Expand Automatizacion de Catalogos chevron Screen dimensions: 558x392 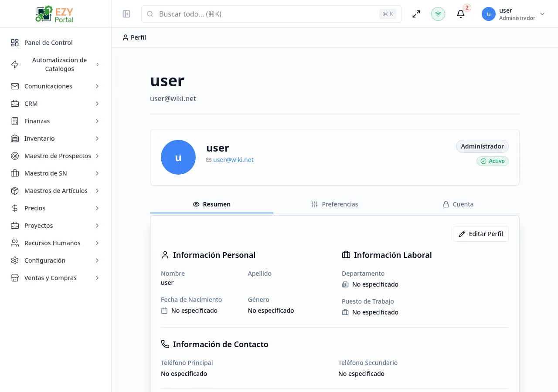click(97, 64)
